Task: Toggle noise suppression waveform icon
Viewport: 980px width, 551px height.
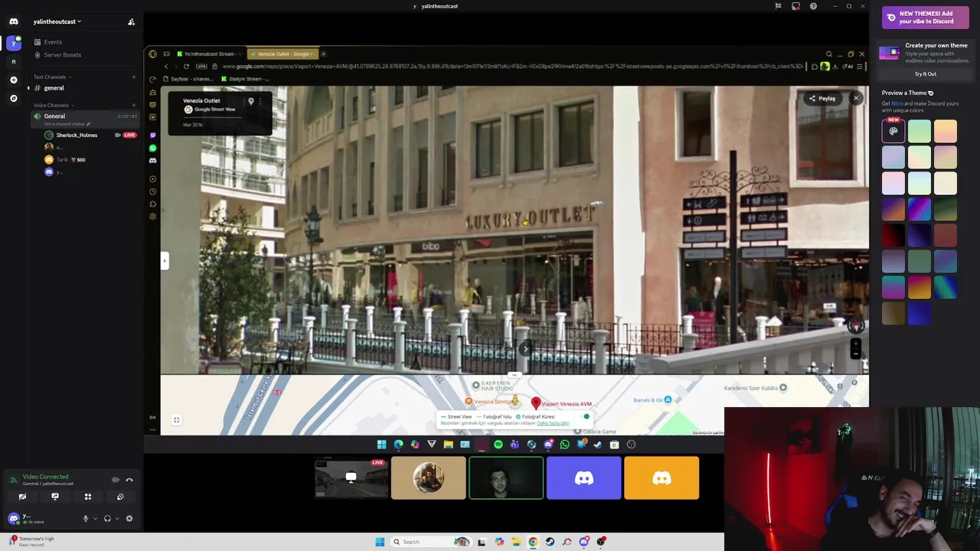Action: (115, 480)
